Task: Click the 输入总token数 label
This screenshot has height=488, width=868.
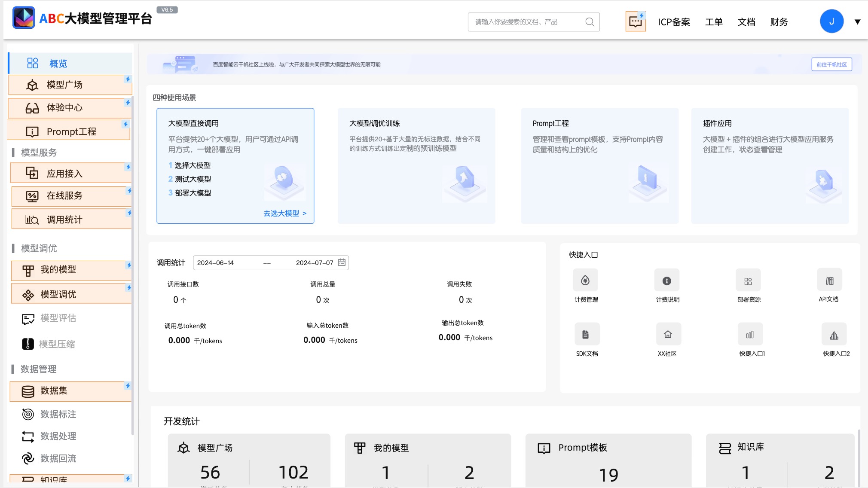Action: [327, 325]
